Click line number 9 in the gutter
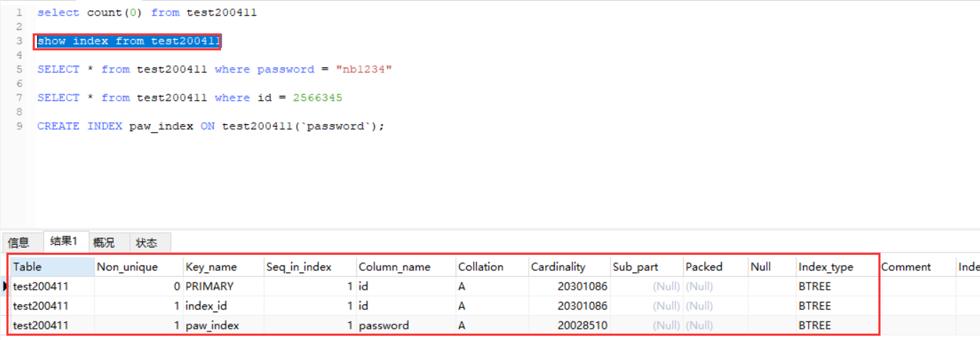The width and height of the screenshot is (980, 340). click(19, 126)
